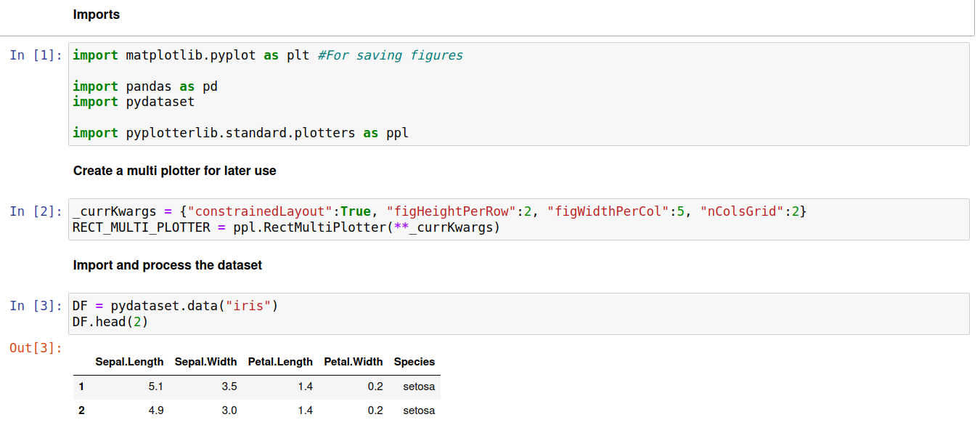
Task: Click the 4.9 Sepal.Length value
Action: [x=155, y=410]
